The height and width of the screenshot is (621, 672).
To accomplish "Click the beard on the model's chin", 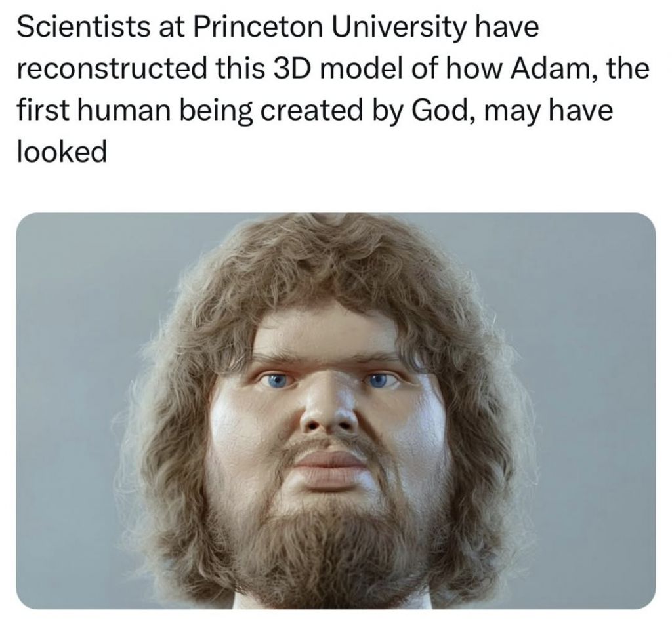I will click(x=328, y=544).
